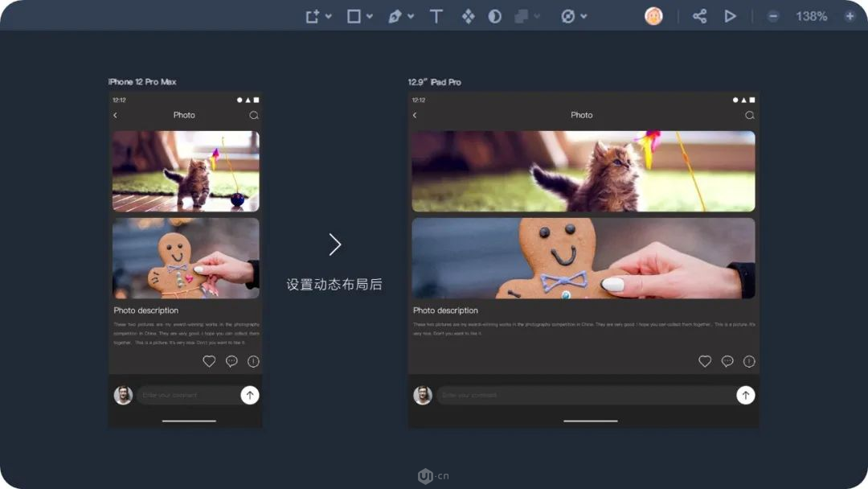The width and height of the screenshot is (868, 489).
Task: Click the comment bubble icon in iPhone artboard
Action: coord(231,362)
